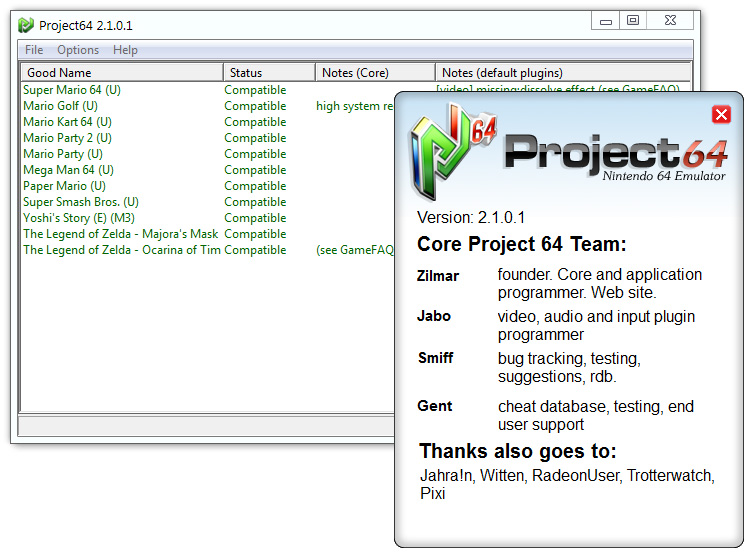Click the Version: 2.1.0.1 text
Screen dimensions: 754x559
(471, 217)
